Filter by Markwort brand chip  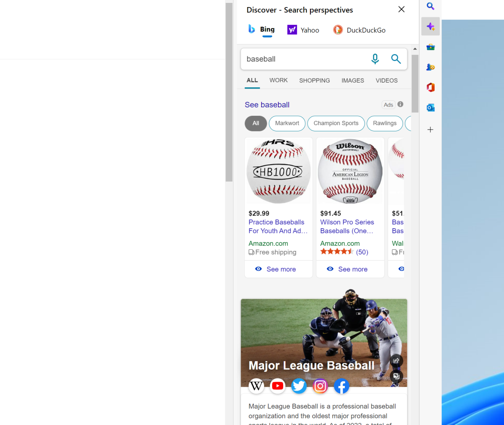click(287, 123)
